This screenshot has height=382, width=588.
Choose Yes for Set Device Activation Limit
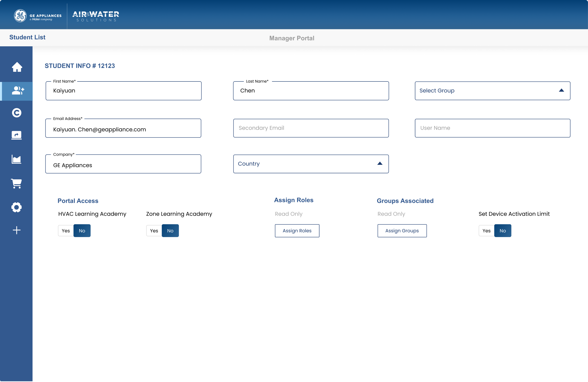coord(486,230)
